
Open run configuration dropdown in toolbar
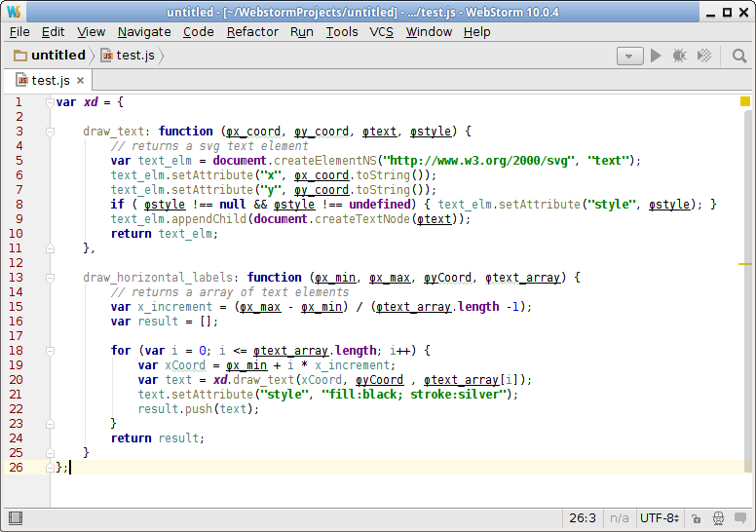click(x=629, y=56)
